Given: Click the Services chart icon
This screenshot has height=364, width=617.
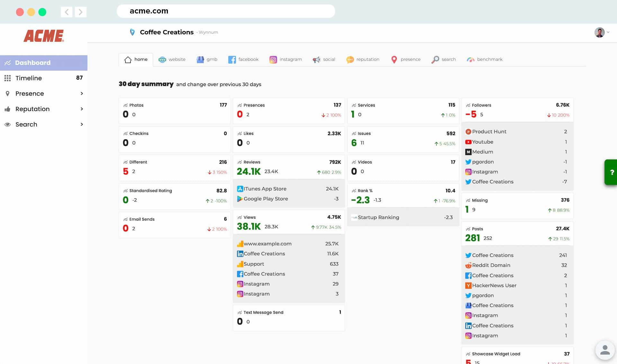Looking at the screenshot, I should (354, 105).
